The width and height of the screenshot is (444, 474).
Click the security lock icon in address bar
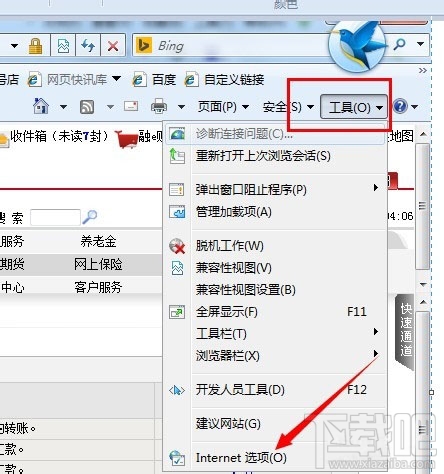35,46
